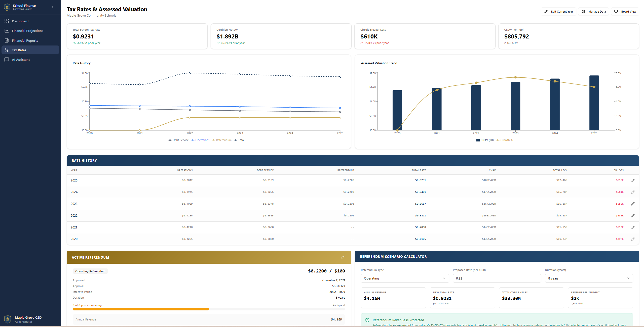Open the Financial Projections menu item
Viewport: 644px width, 327px height.
click(x=27, y=31)
